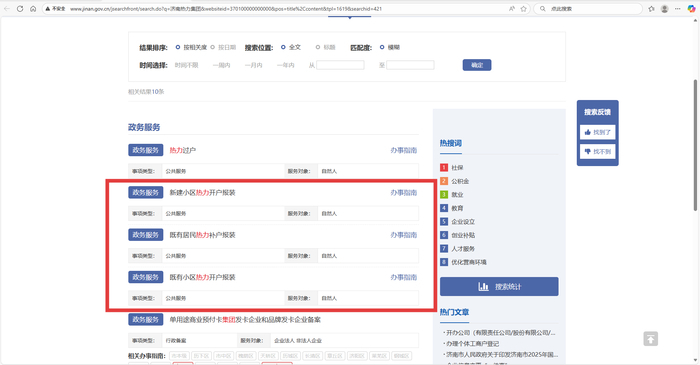700x365 pixels.
Task: Select 按相关度 sorting radio button
Action: pyautogui.click(x=178, y=47)
